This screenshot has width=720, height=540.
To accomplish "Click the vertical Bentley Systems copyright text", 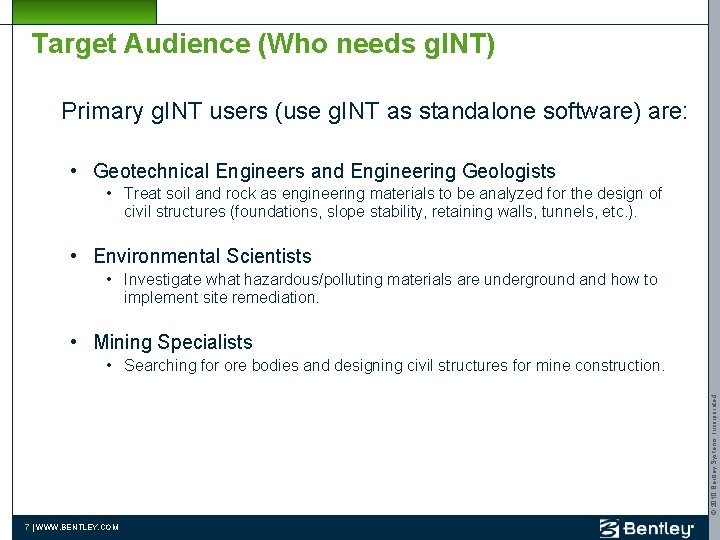I will (714, 455).
